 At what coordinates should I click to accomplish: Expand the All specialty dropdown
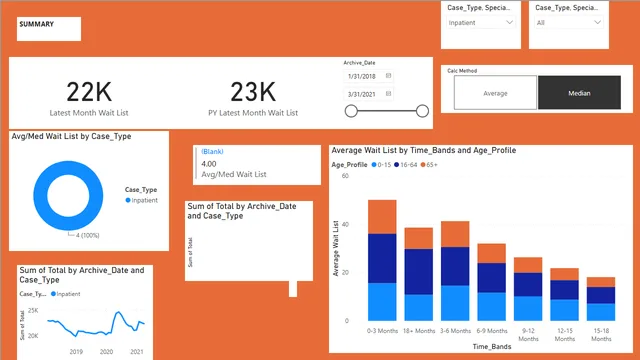(569, 22)
